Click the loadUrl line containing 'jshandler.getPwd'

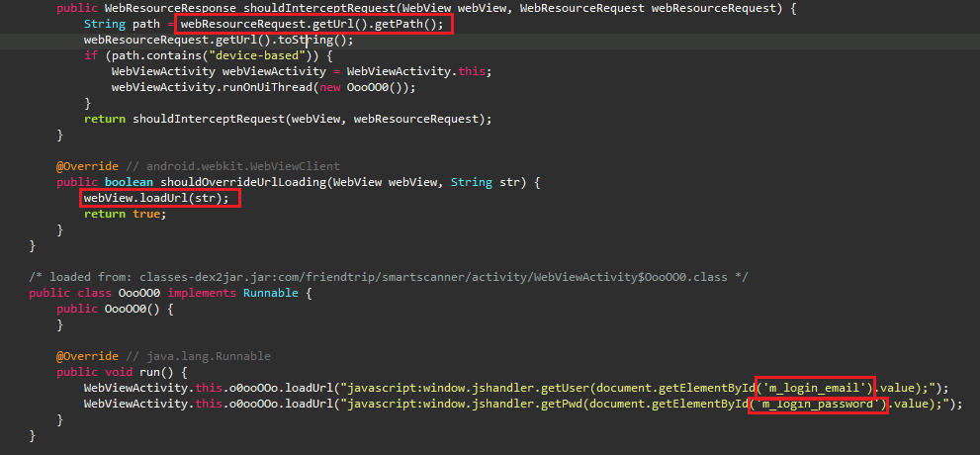(523, 404)
